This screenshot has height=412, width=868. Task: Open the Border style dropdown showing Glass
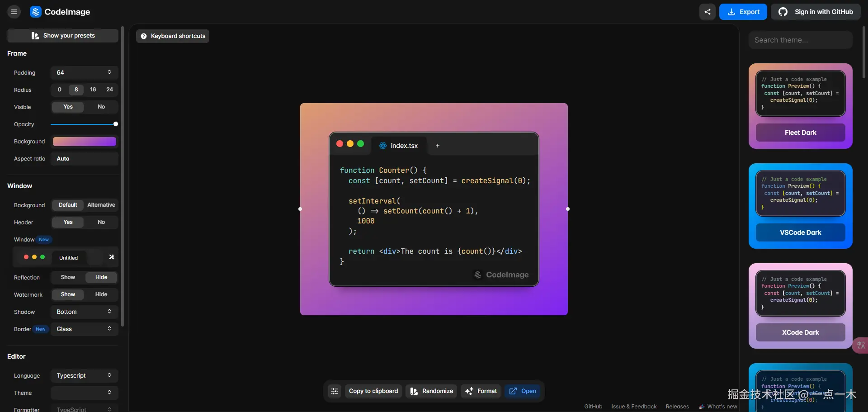[x=84, y=329]
